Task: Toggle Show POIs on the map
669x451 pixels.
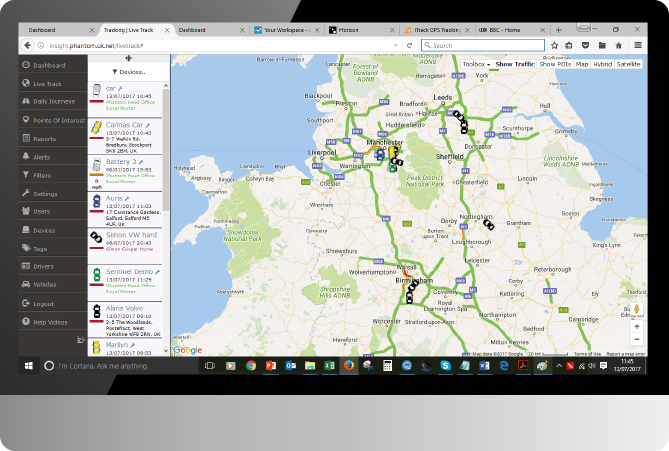Action: (555, 64)
